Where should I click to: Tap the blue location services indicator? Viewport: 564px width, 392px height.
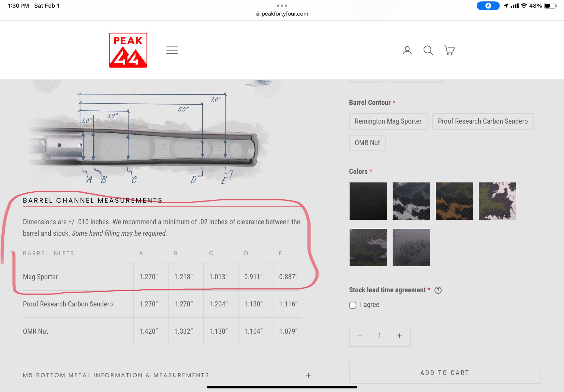[488, 6]
